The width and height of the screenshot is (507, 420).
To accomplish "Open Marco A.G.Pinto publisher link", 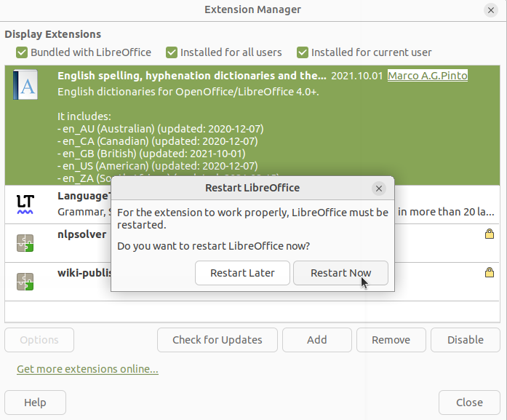I will [x=428, y=76].
